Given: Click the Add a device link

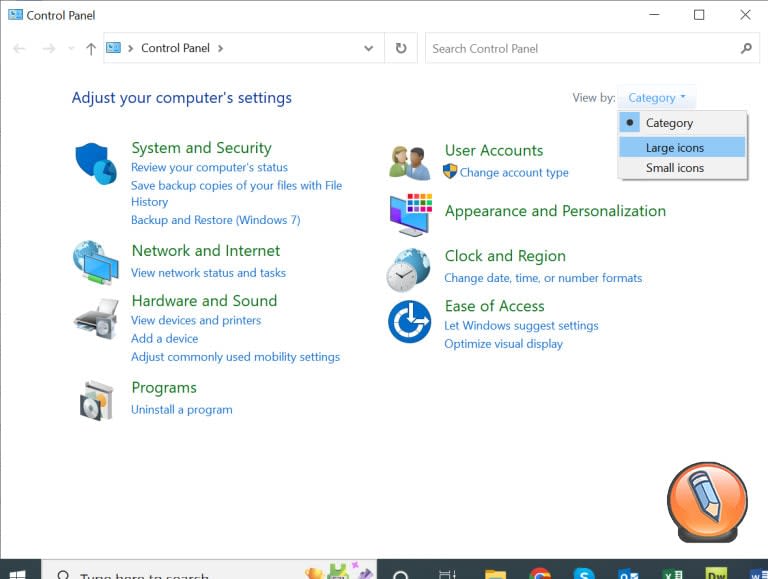Looking at the screenshot, I should pyautogui.click(x=165, y=338).
